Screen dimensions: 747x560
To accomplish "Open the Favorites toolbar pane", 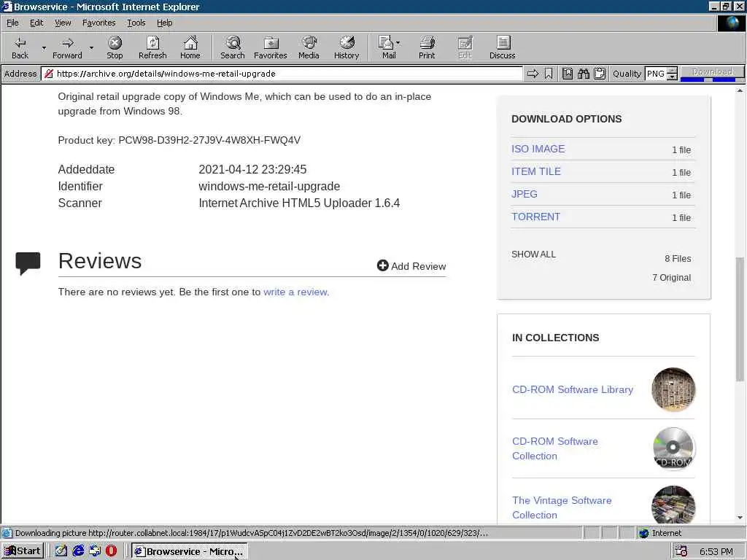I will coord(270,47).
